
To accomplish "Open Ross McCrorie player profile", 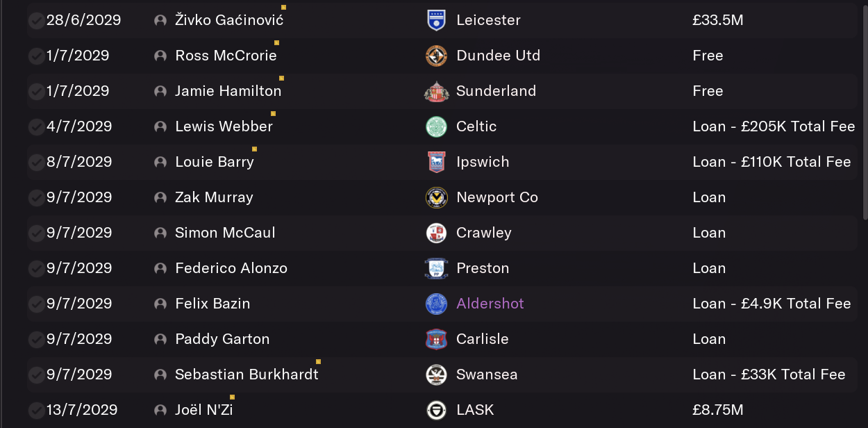I will [x=226, y=56].
